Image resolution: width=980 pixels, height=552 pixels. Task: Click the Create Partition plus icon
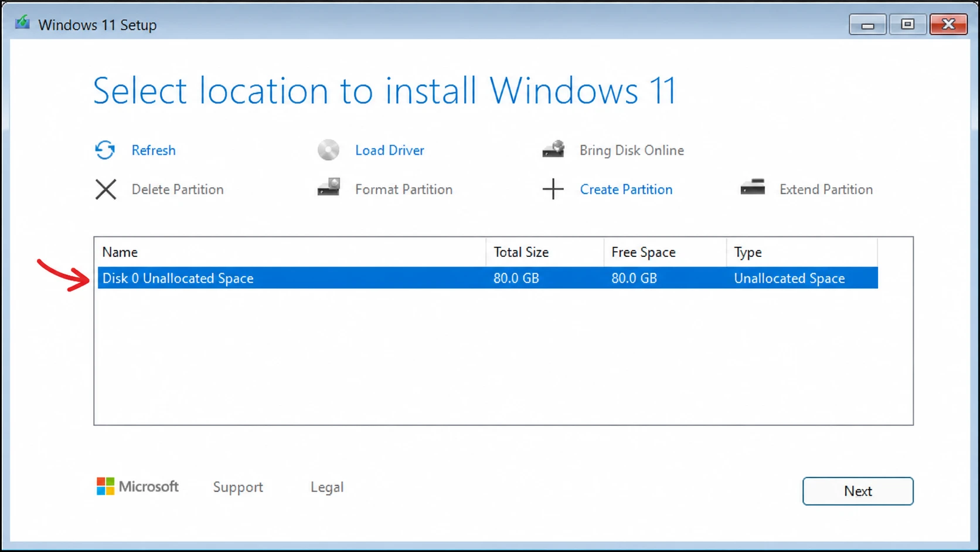click(553, 189)
